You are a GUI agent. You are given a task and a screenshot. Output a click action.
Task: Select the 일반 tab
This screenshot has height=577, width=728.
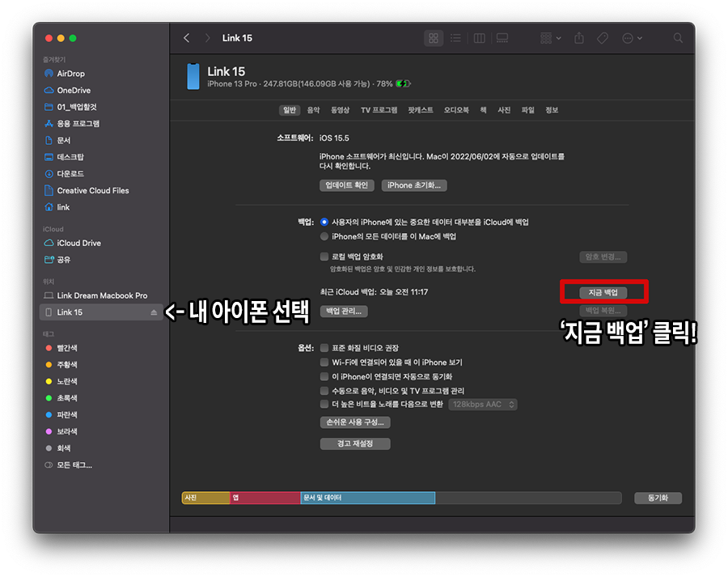pyautogui.click(x=290, y=110)
